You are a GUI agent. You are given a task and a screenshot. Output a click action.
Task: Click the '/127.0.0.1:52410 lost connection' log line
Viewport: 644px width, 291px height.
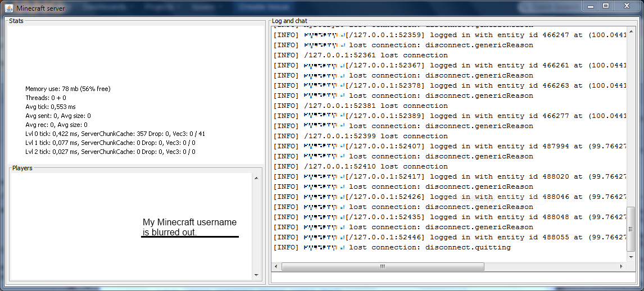(x=361, y=166)
